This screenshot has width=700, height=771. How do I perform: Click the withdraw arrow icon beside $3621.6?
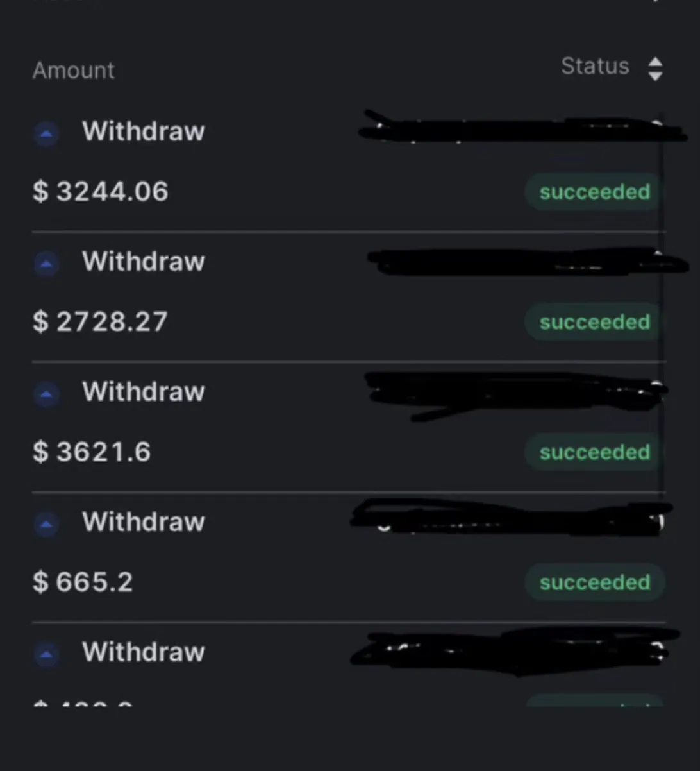tap(46, 394)
